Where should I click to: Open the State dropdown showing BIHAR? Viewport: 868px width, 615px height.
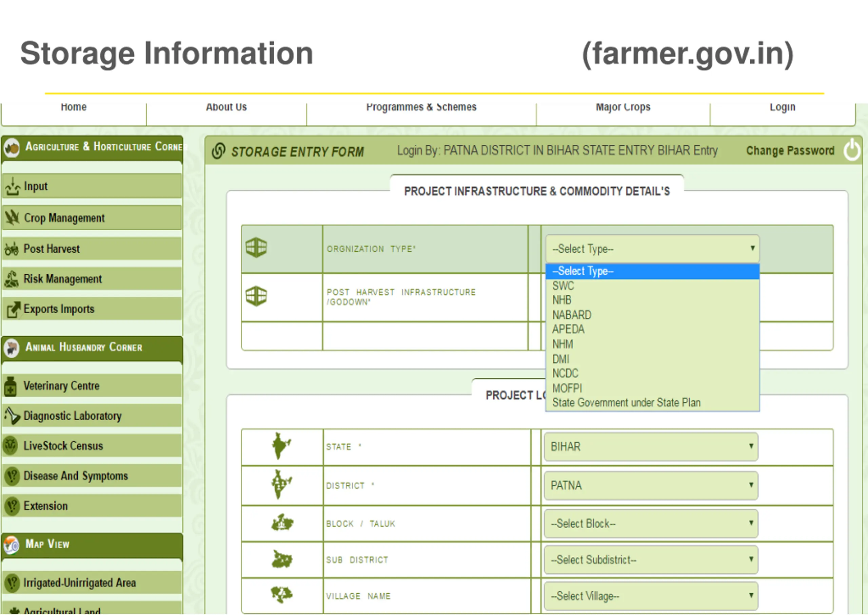(x=651, y=447)
